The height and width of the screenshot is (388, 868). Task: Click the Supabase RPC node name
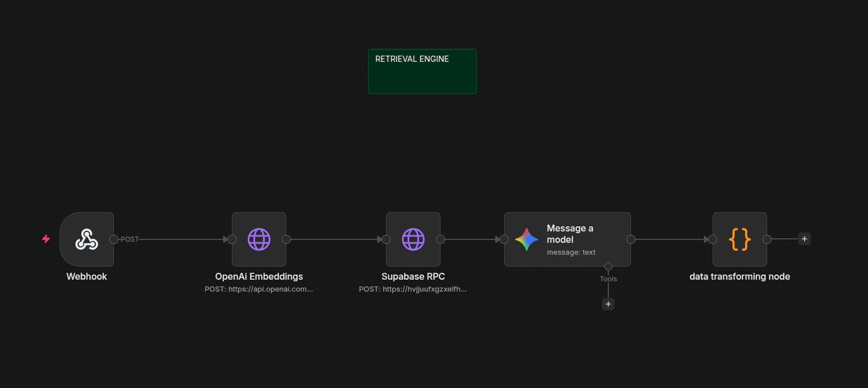[x=413, y=277]
